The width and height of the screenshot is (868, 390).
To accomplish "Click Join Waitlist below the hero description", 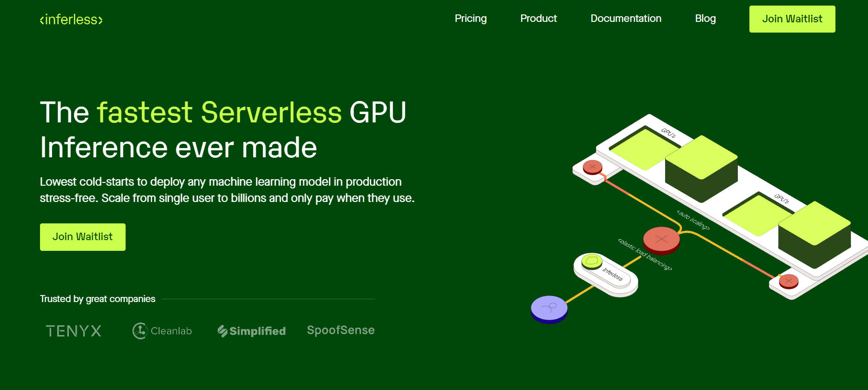I will 82,237.
